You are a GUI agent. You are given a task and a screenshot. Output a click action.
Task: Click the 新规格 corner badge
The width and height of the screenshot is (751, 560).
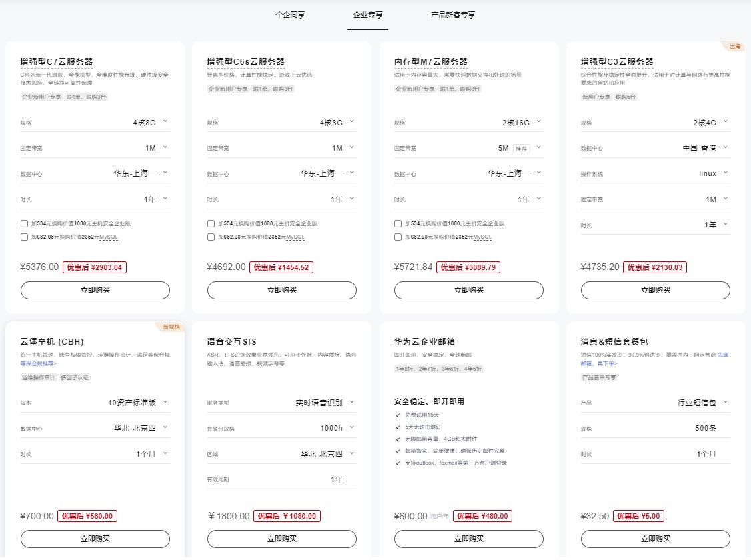171,327
